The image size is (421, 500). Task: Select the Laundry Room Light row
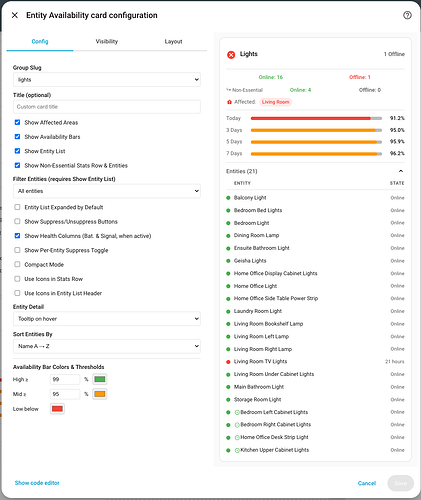[x=315, y=311]
